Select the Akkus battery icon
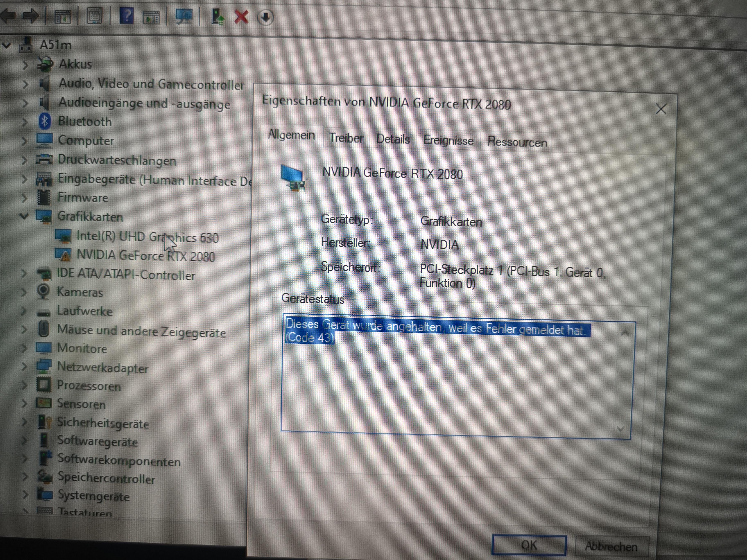The height and width of the screenshot is (560, 747). tap(45, 64)
